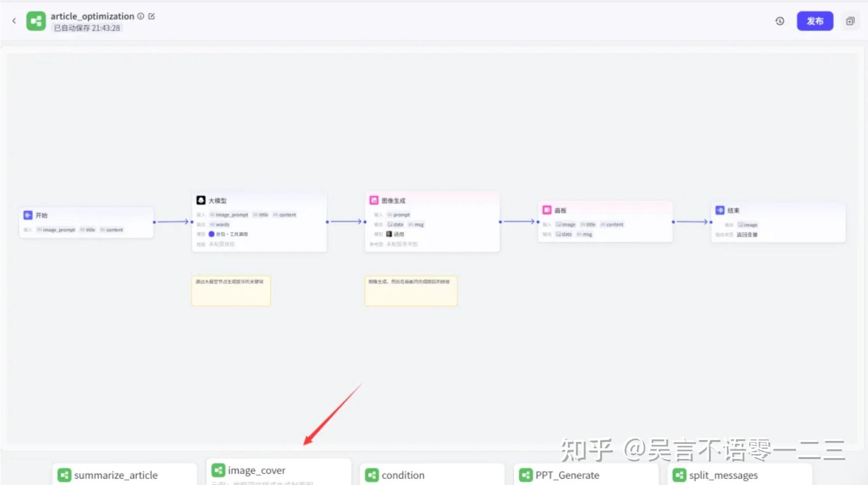
Task: Click the 大模型 node's model icon
Action: (x=200, y=200)
